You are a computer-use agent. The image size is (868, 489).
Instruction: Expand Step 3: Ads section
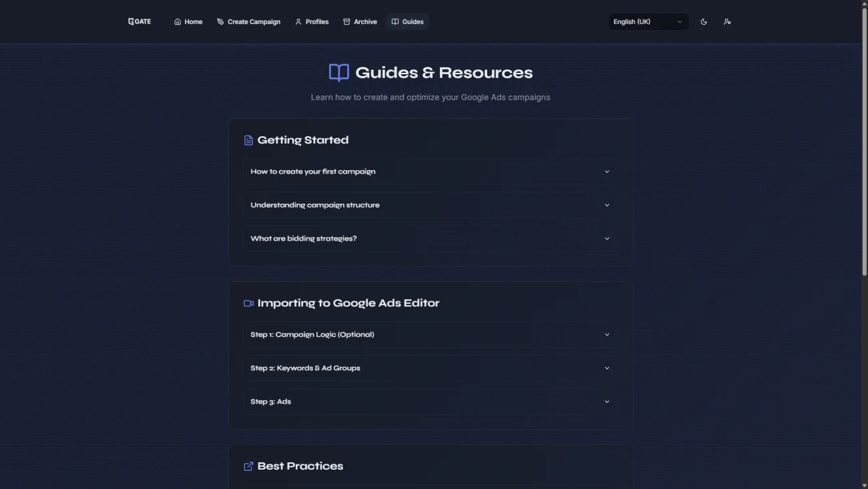click(x=430, y=401)
